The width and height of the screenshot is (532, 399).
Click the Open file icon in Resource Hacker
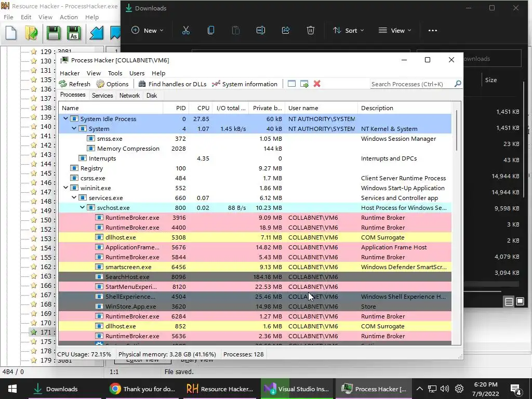[x=32, y=33]
